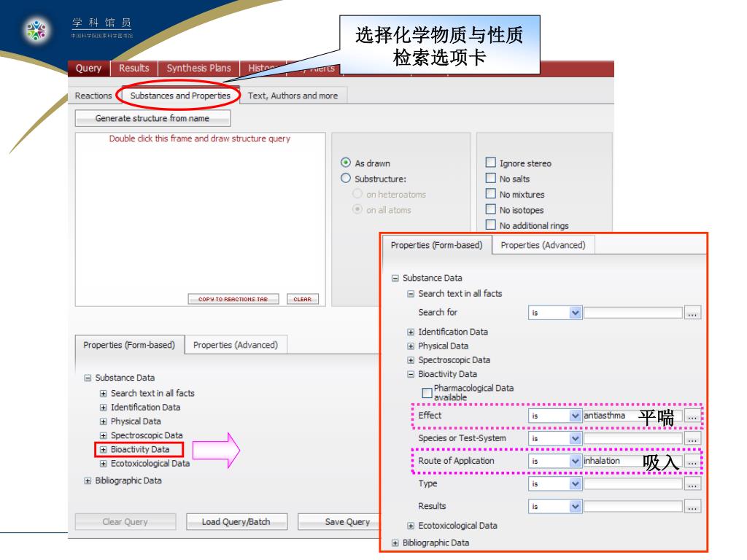The height and width of the screenshot is (560, 747).
Task: Expand Search text in all facts, left tree
Action: 104,394
